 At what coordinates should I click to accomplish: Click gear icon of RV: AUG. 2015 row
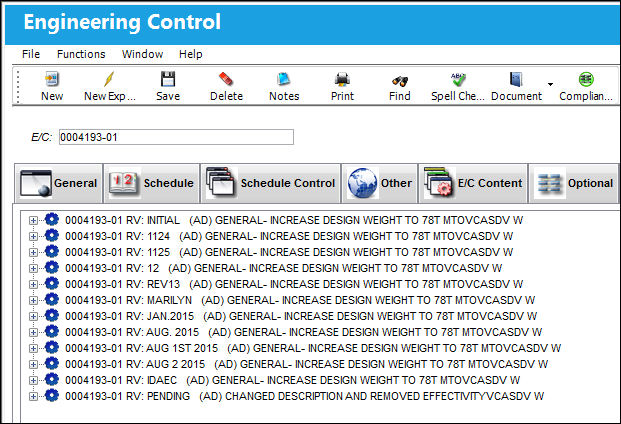(51, 331)
